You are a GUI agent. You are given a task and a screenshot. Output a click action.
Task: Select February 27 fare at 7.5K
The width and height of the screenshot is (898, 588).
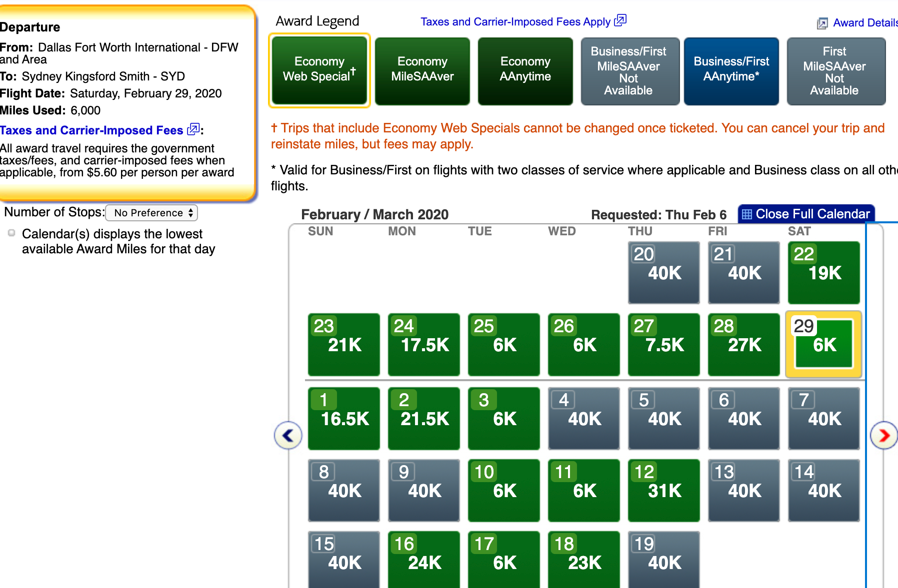tap(663, 345)
